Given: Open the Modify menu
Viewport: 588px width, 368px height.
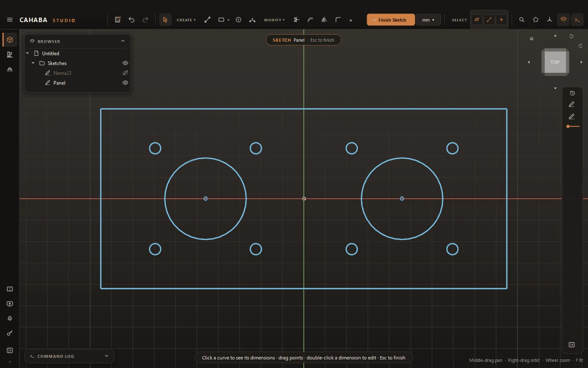Looking at the screenshot, I should click(274, 20).
